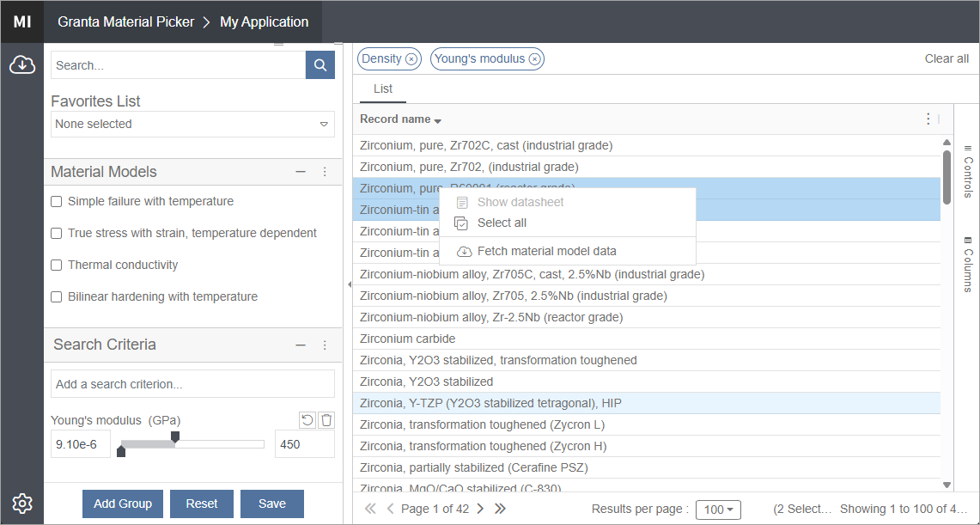Collapse the Search Criteria section

click(301, 345)
